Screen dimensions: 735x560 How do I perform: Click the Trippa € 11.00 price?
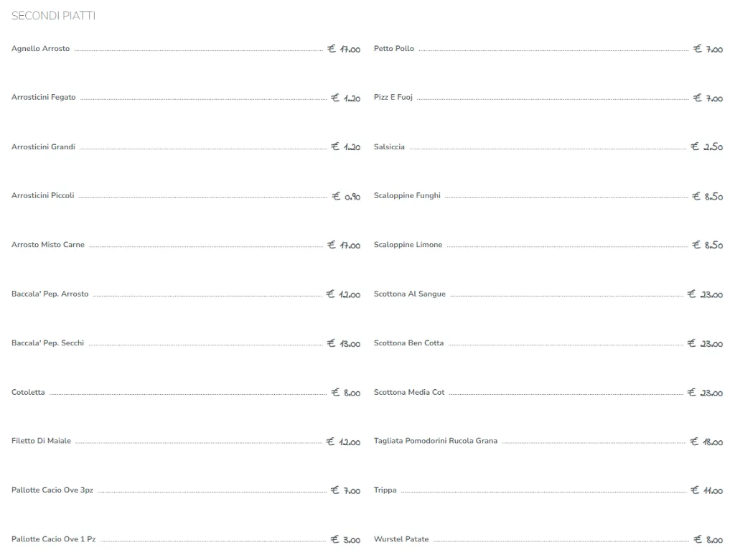(x=707, y=491)
